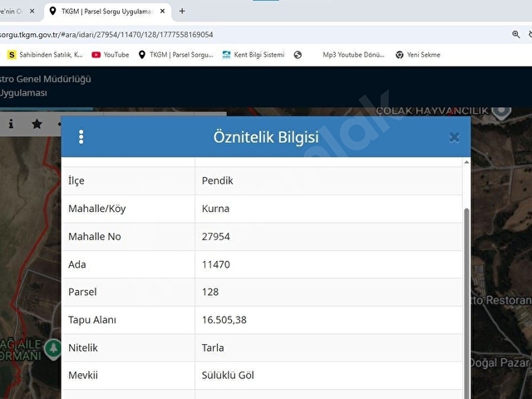Select the Tarla Nitelik value
Image resolution: width=532 pixels, height=399 pixels.
point(213,347)
